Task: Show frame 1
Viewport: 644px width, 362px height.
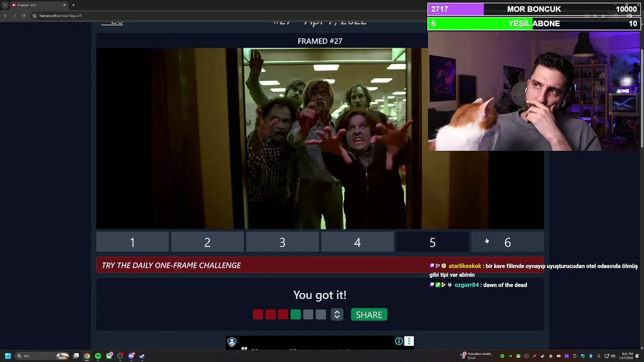Action: 132,242
